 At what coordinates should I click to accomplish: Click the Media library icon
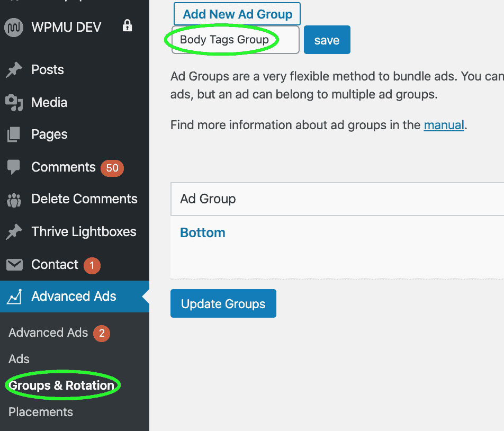14,103
